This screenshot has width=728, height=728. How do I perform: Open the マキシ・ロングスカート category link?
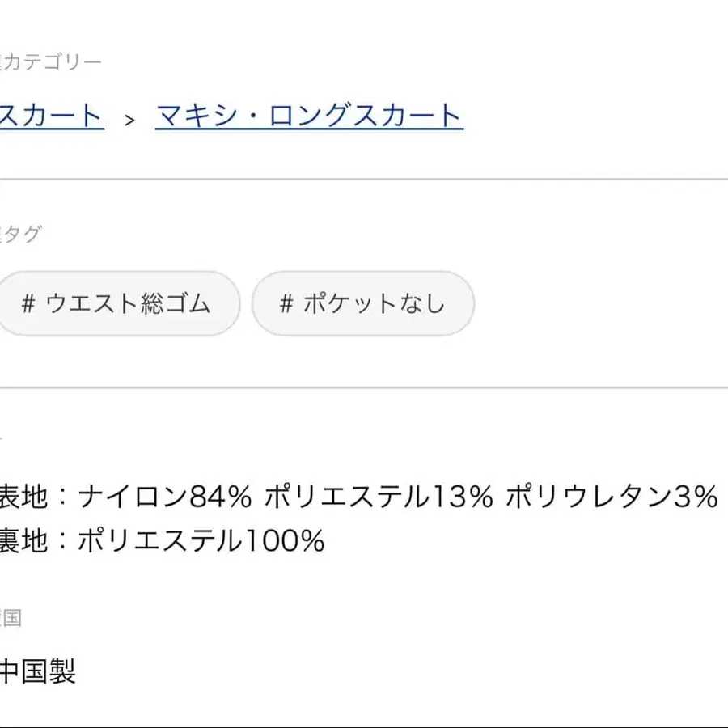click(x=307, y=115)
